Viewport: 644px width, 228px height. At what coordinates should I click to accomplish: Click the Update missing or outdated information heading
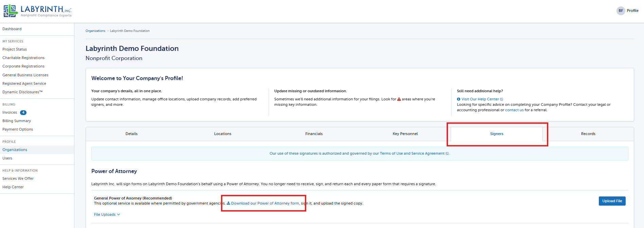[x=310, y=91]
